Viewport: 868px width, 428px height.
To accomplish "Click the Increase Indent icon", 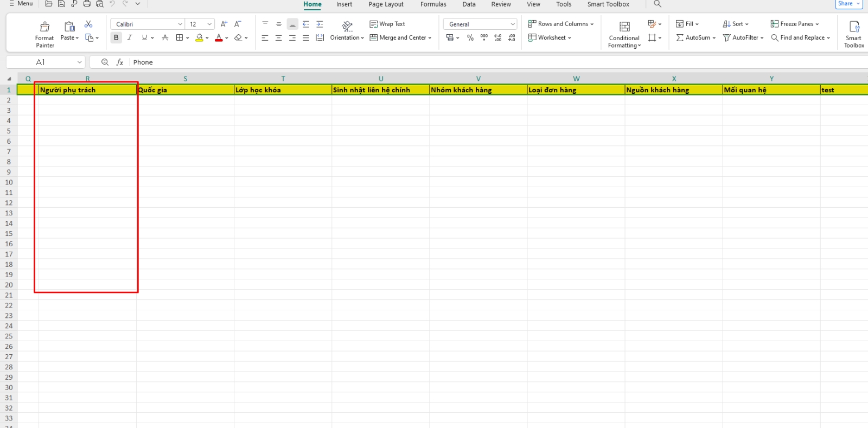I will click(x=320, y=24).
